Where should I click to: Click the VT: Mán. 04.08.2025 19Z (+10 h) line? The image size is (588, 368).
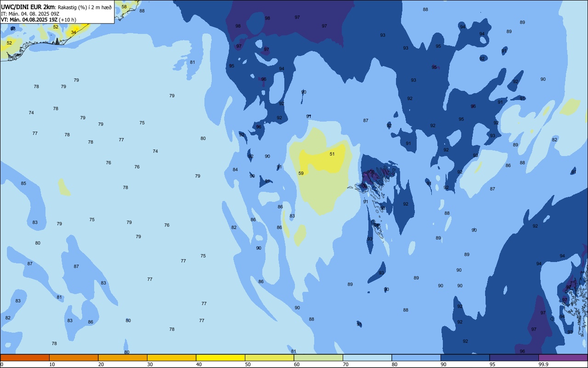point(39,20)
